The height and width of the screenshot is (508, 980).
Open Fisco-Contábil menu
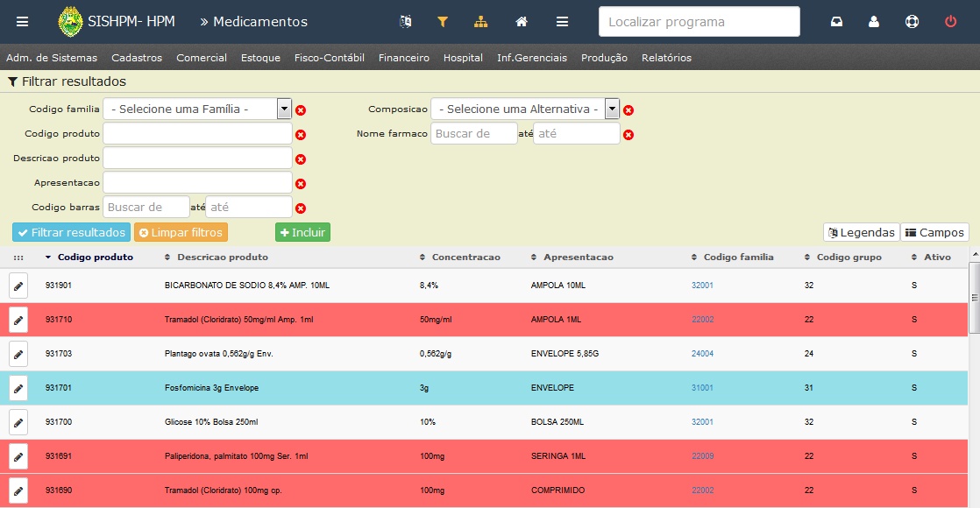[330, 58]
